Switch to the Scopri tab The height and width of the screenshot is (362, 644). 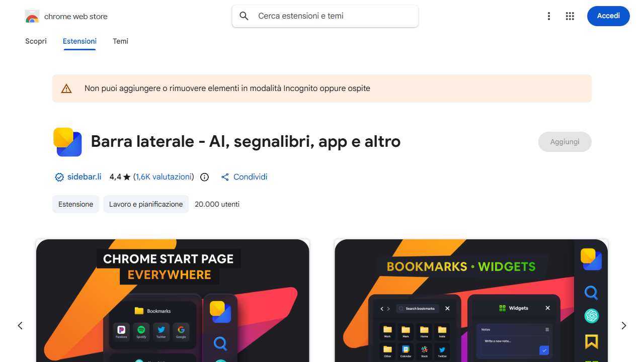coord(36,41)
